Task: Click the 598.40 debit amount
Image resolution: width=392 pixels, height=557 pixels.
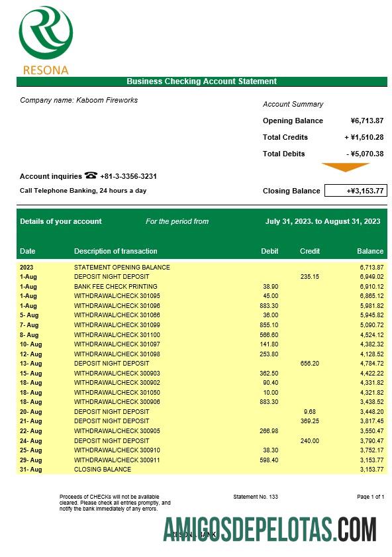Action: pos(269,460)
